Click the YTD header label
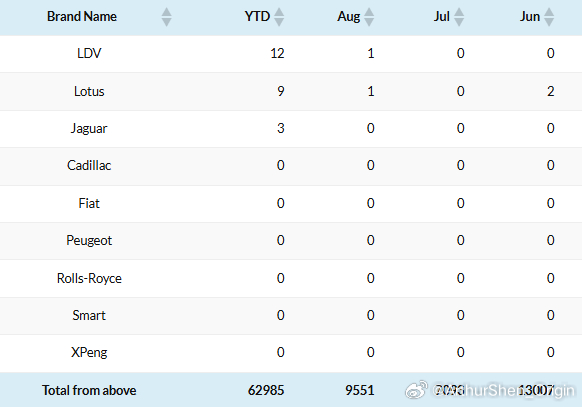 click(x=257, y=16)
